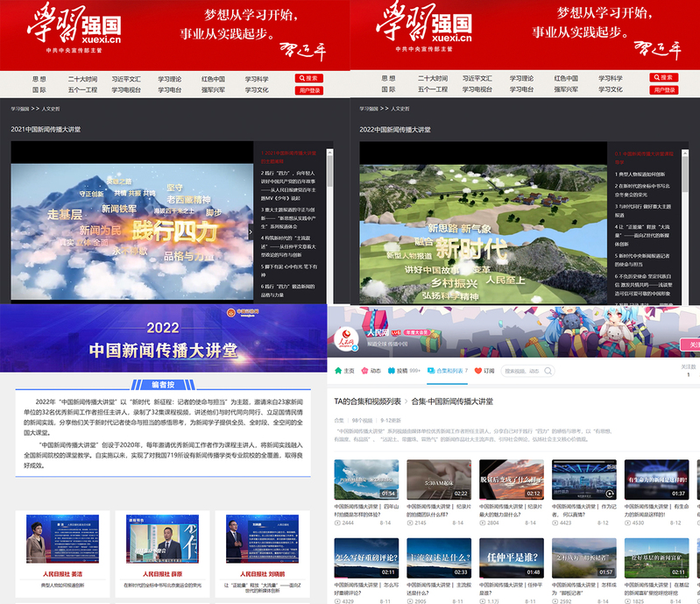This screenshot has height=604, width=700.
Task: Click the watch-later icon on the skyline thumbnail
Action: 610,494
